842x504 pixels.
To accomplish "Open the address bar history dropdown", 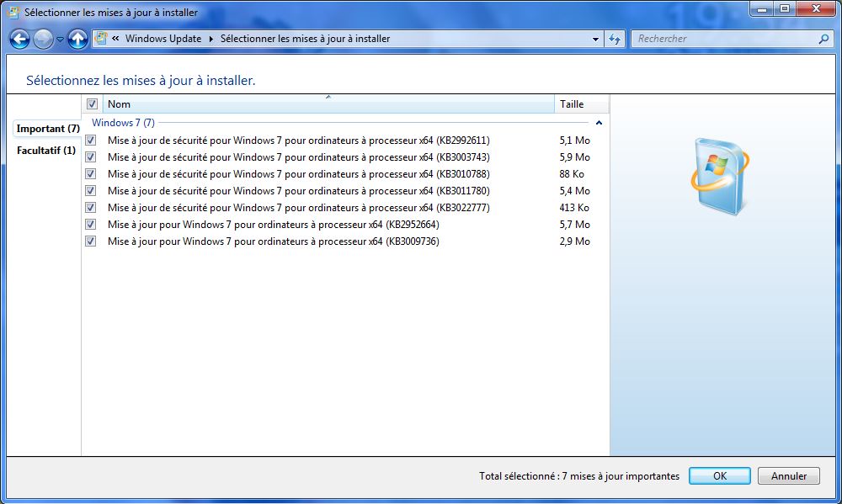I will coord(595,40).
